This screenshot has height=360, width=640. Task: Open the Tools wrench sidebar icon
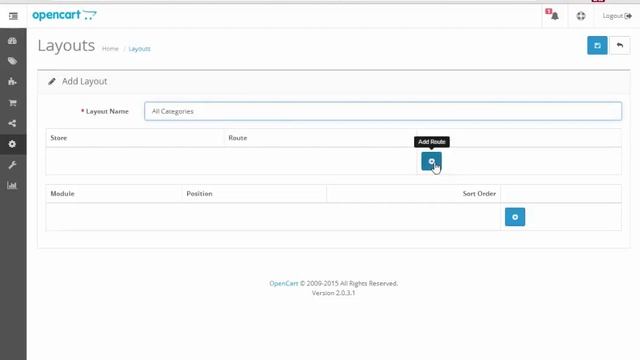pos(12,165)
